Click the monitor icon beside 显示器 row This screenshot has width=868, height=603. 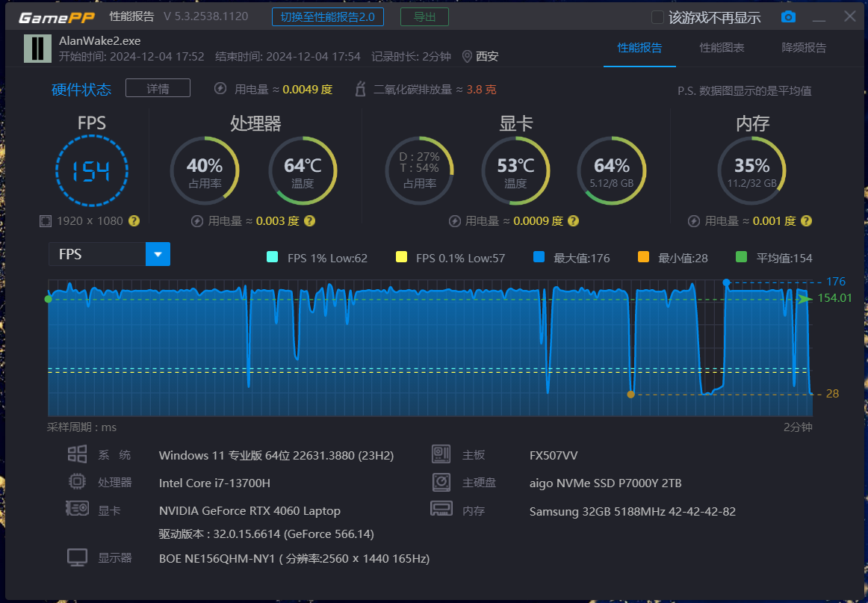point(77,557)
